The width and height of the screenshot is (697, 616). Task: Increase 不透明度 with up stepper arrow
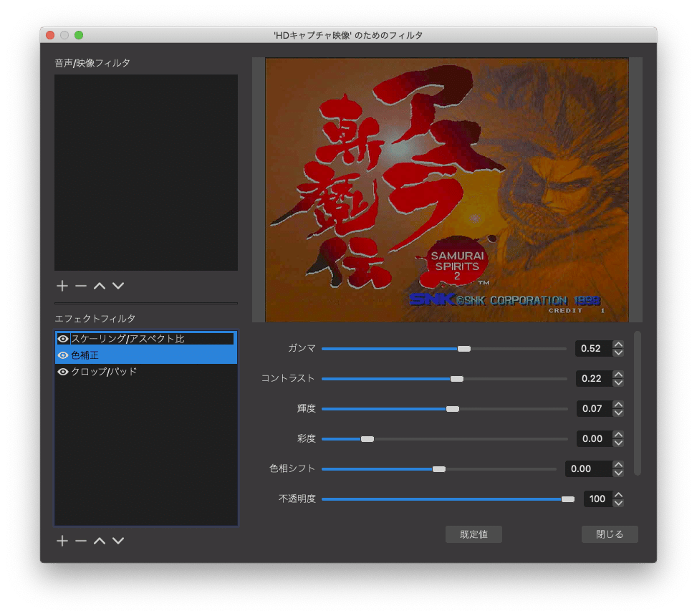pyautogui.click(x=618, y=495)
